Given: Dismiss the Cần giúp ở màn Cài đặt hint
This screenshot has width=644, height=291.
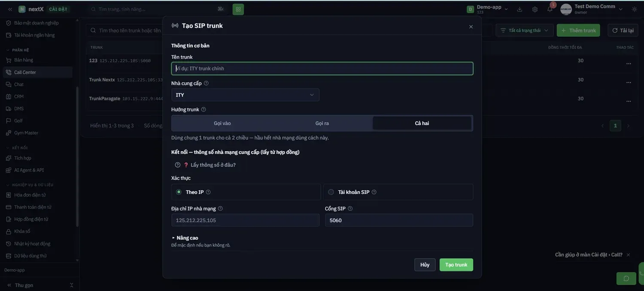Looking at the screenshot, I should pyautogui.click(x=628, y=255).
